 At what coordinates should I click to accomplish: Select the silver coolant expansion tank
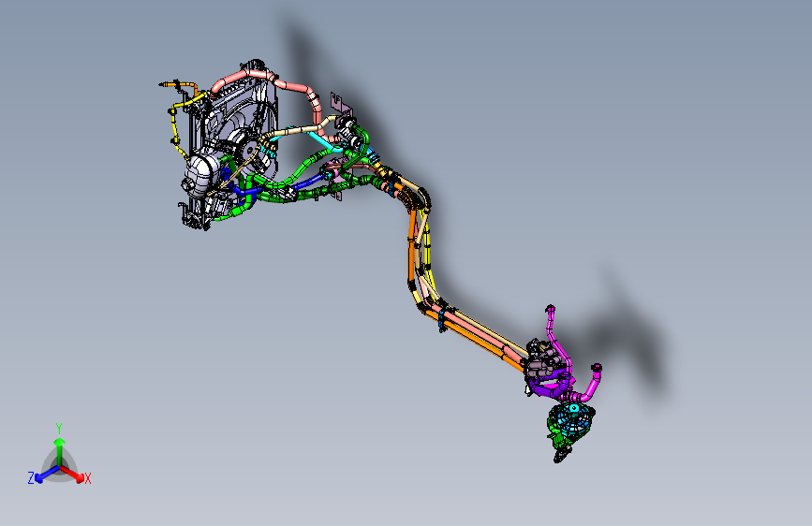pos(201,174)
